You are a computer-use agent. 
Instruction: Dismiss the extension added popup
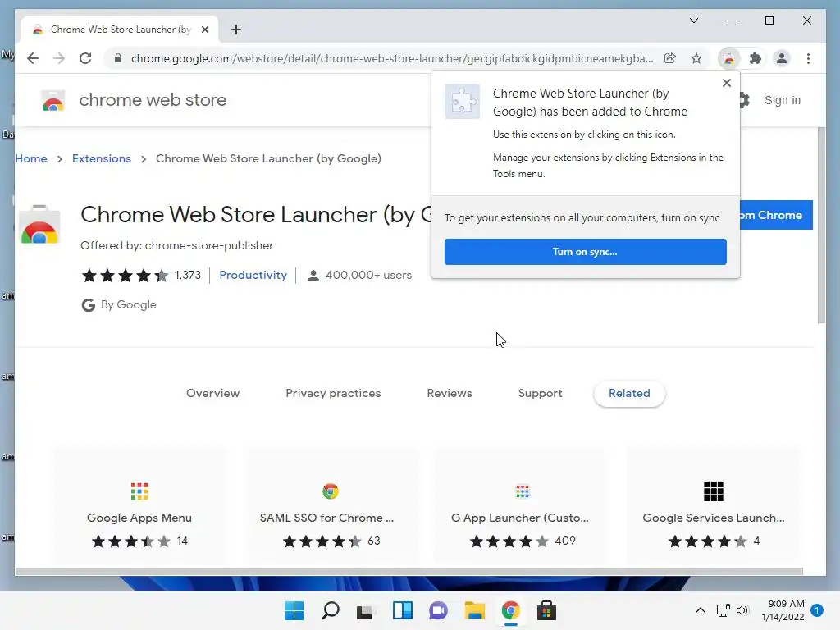coord(727,83)
